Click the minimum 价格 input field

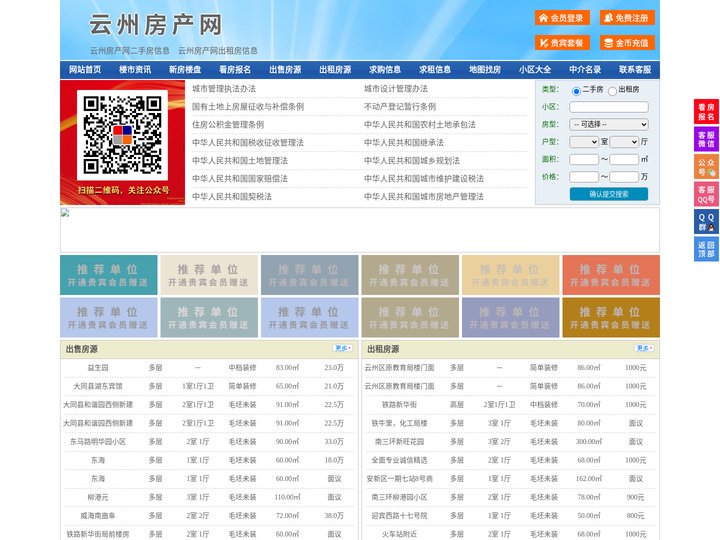(584, 177)
